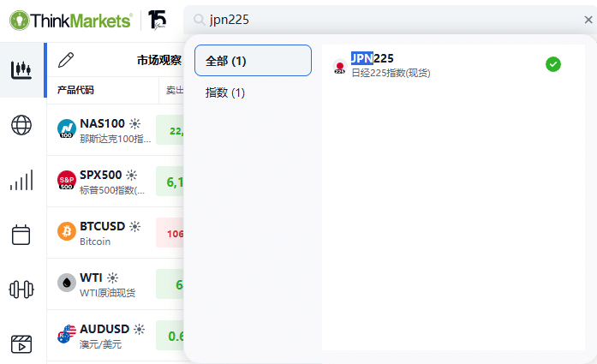Select the 全部 (1) filter tab
Viewport: 597px width, 364px height.
point(253,61)
